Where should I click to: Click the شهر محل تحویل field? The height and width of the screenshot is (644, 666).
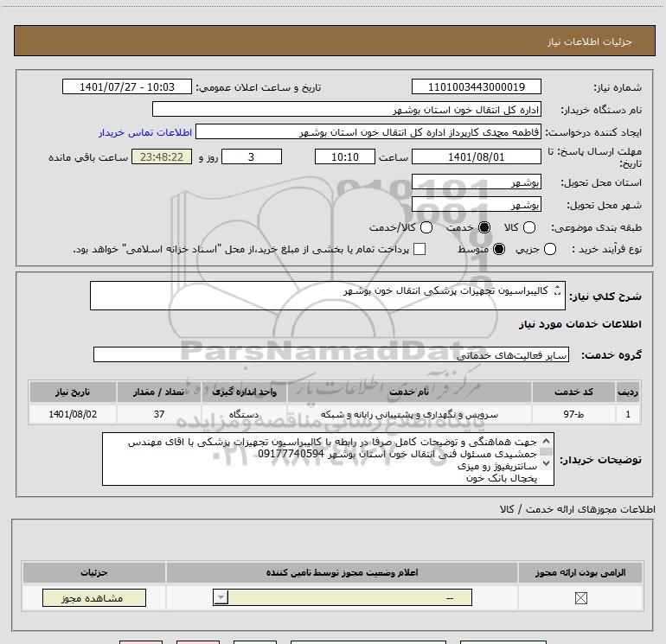[476, 204]
